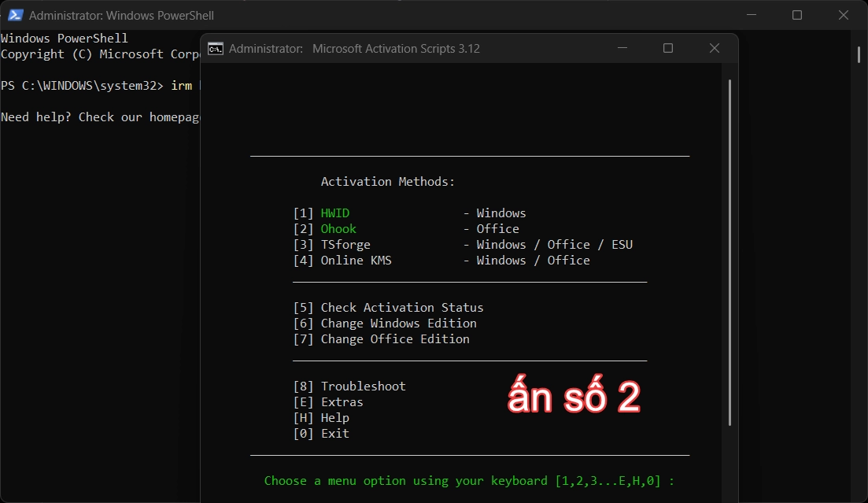Click the '- Windows / Office / ESU' text

[548, 245]
